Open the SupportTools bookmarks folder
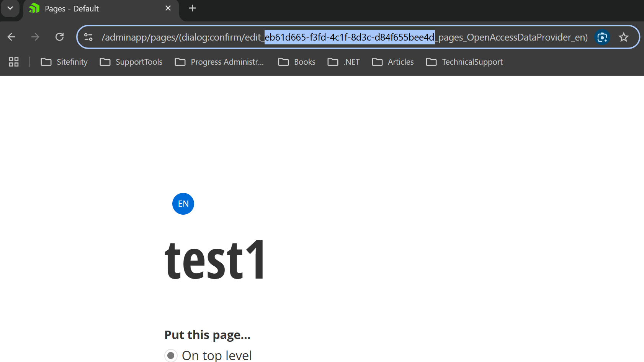Image resolution: width=644 pixels, height=362 pixels. pyautogui.click(x=131, y=62)
